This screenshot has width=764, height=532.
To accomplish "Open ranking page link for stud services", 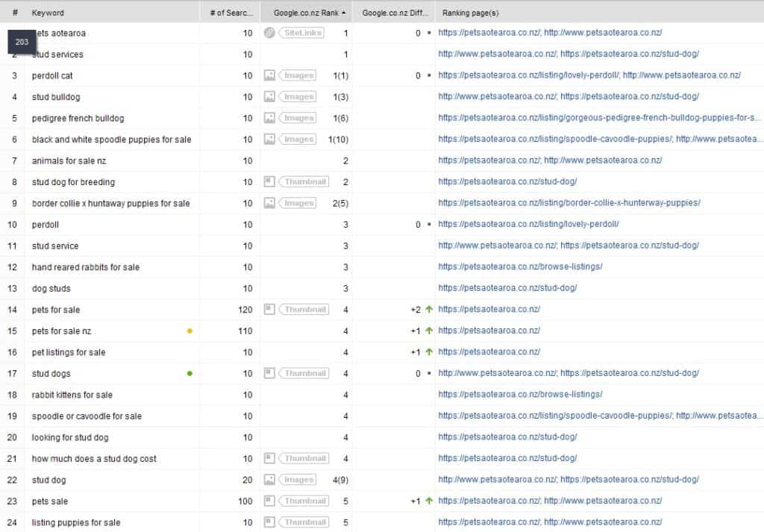I will 568,54.
